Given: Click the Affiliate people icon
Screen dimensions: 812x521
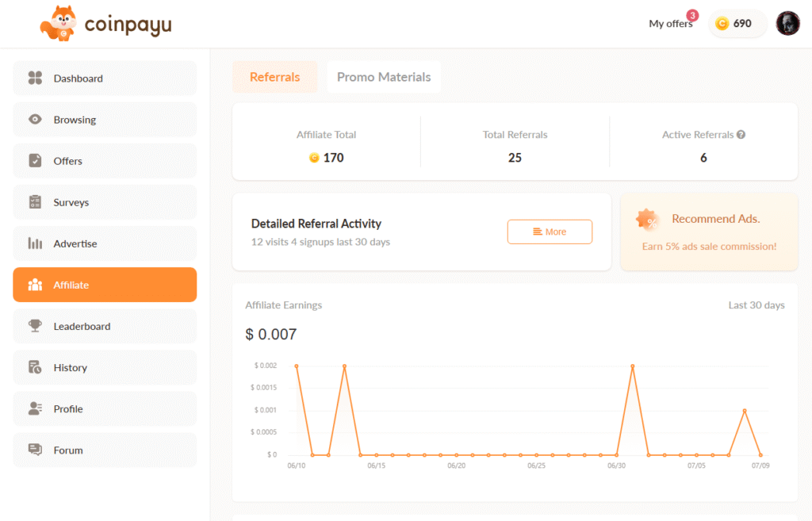Looking at the screenshot, I should [x=35, y=285].
